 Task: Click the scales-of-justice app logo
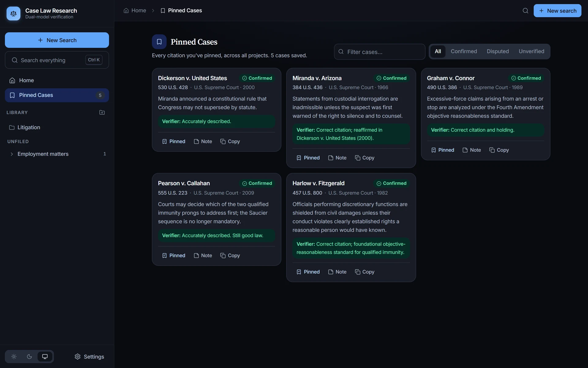tap(13, 13)
